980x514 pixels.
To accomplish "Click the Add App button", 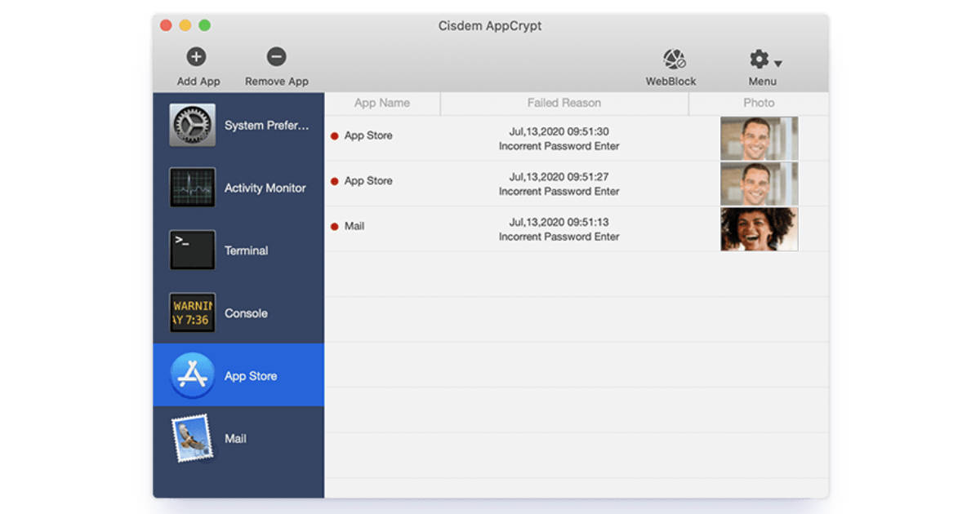I will pos(197,65).
